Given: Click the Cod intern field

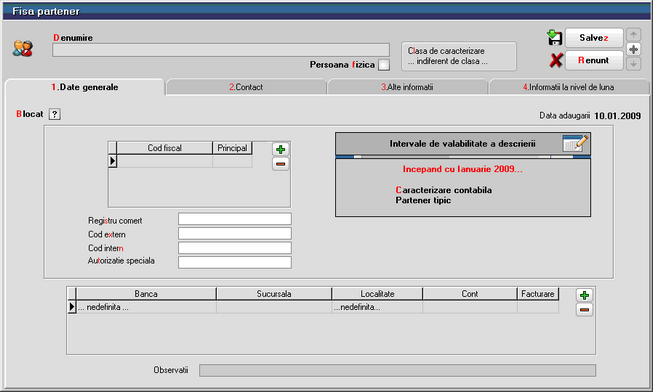Looking at the screenshot, I should pos(235,248).
